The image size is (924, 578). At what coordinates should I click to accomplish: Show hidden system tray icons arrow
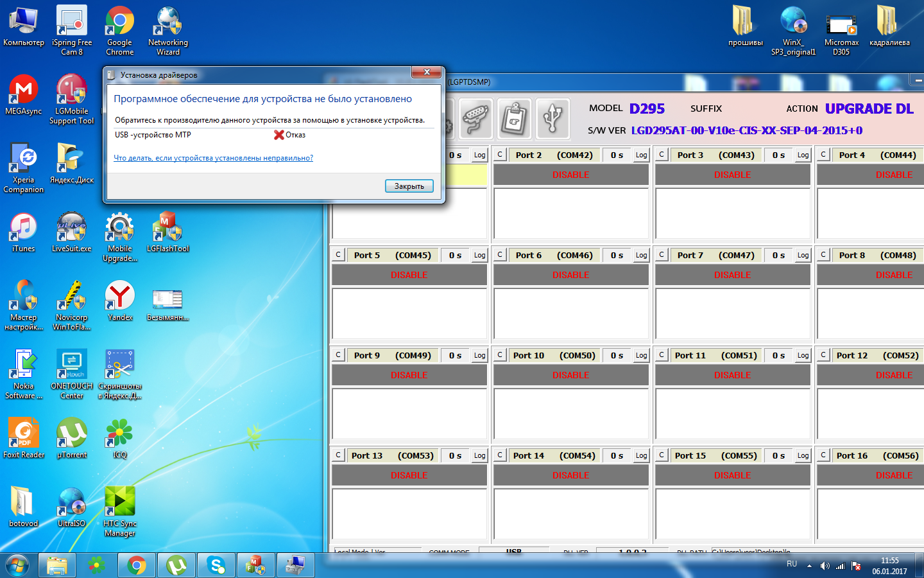click(809, 566)
